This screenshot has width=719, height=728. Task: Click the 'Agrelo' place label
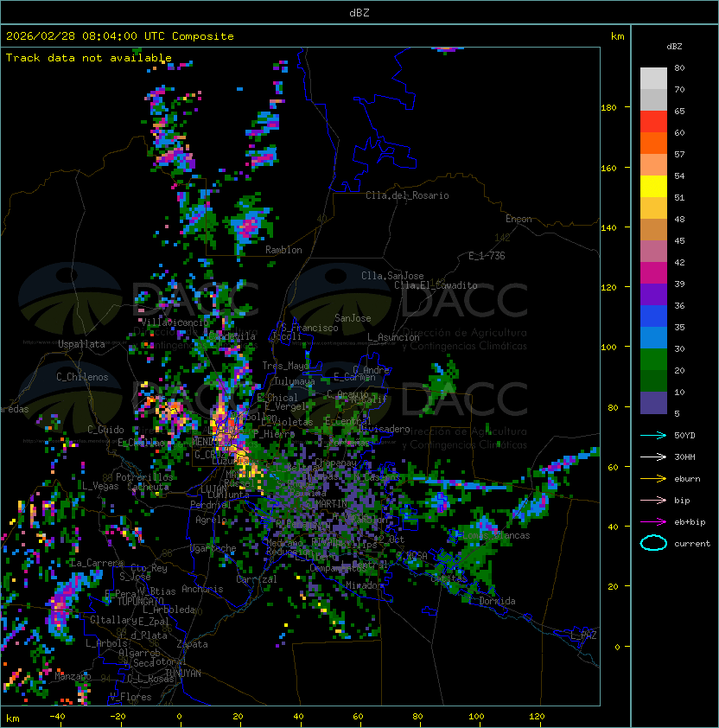[211, 520]
